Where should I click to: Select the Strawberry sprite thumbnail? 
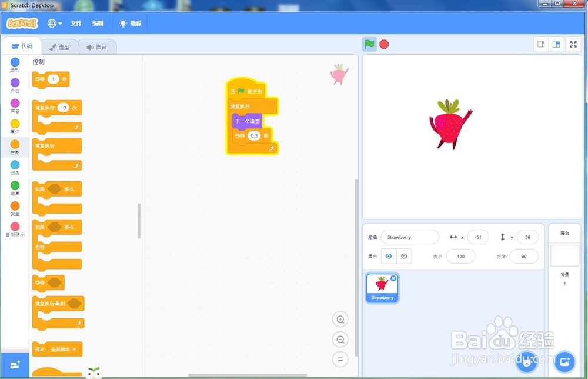(382, 288)
